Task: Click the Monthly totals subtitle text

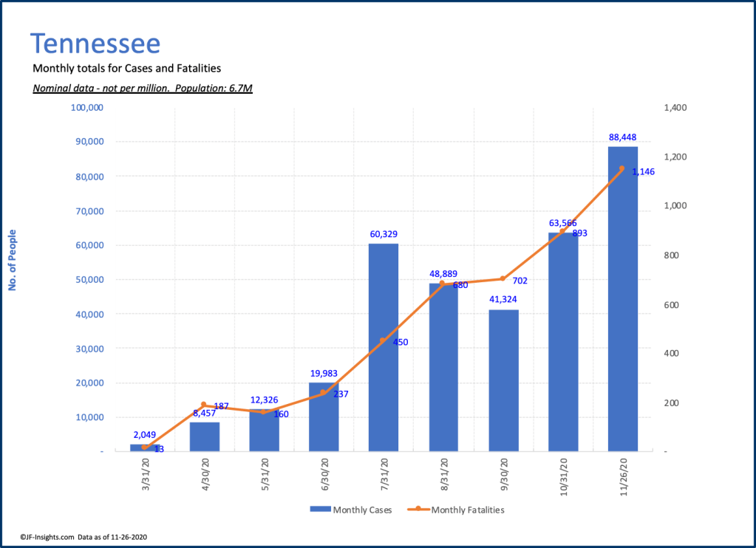Action: tap(127, 69)
